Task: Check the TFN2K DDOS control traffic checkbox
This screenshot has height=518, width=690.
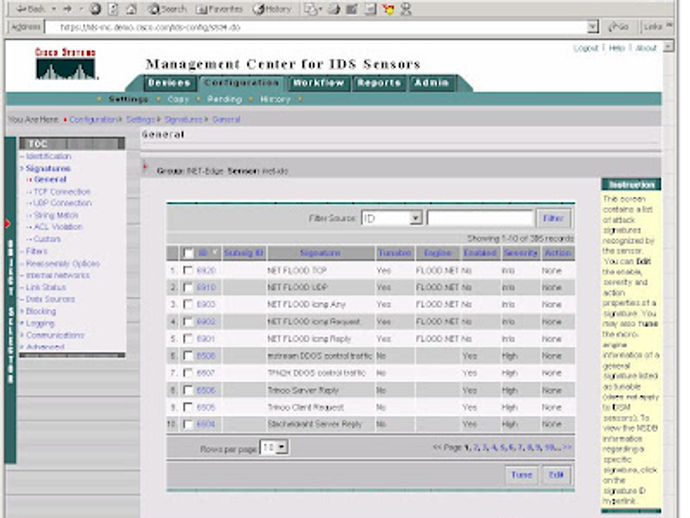Action: (188, 373)
